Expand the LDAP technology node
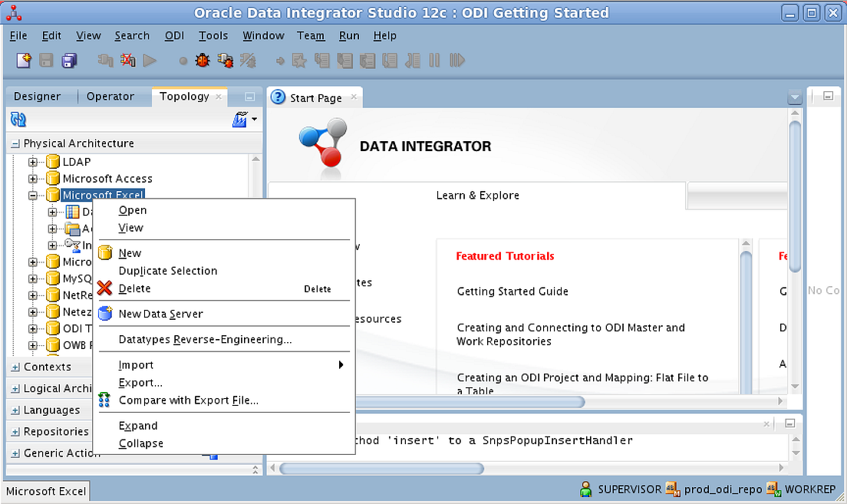 [x=32, y=162]
